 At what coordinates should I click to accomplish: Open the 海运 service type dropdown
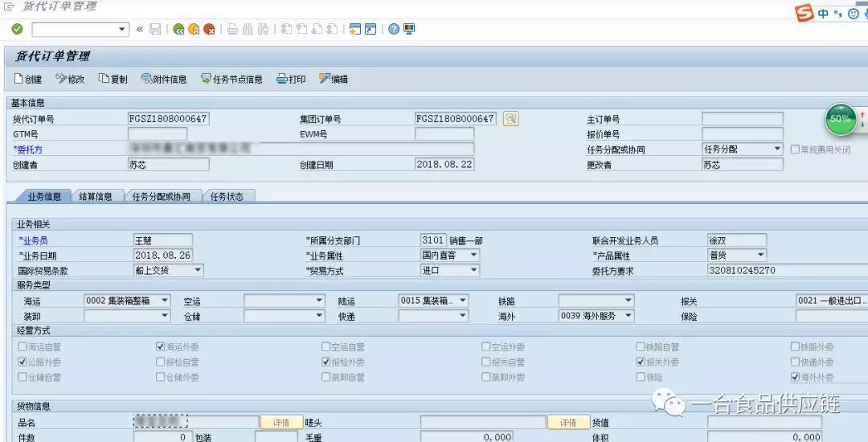pos(165,301)
